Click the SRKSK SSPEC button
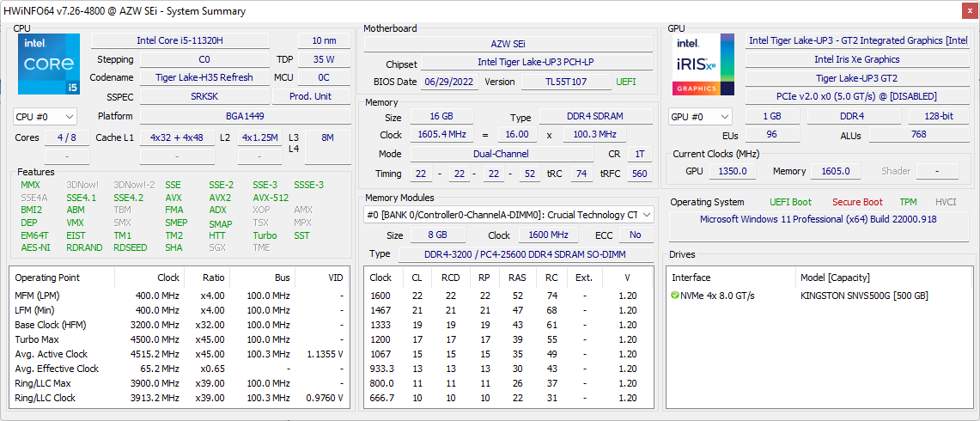The image size is (980, 421). click(204, 97)
